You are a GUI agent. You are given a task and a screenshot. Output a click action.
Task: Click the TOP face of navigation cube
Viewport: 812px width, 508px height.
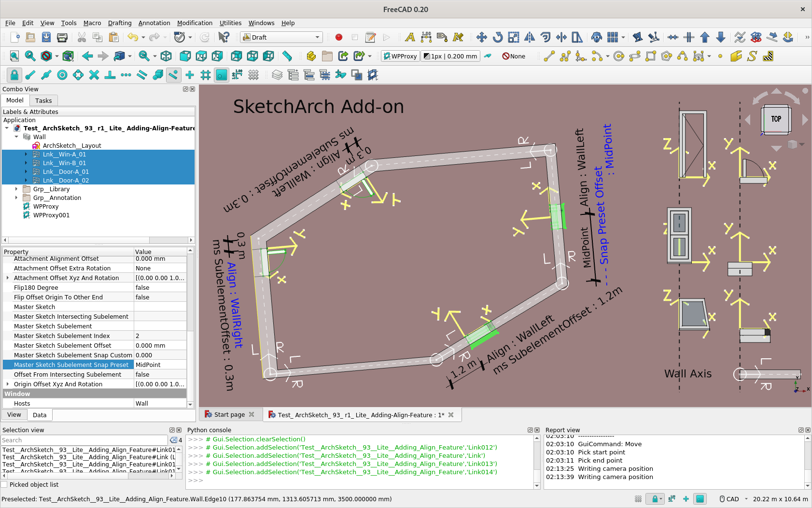[776, 119]
